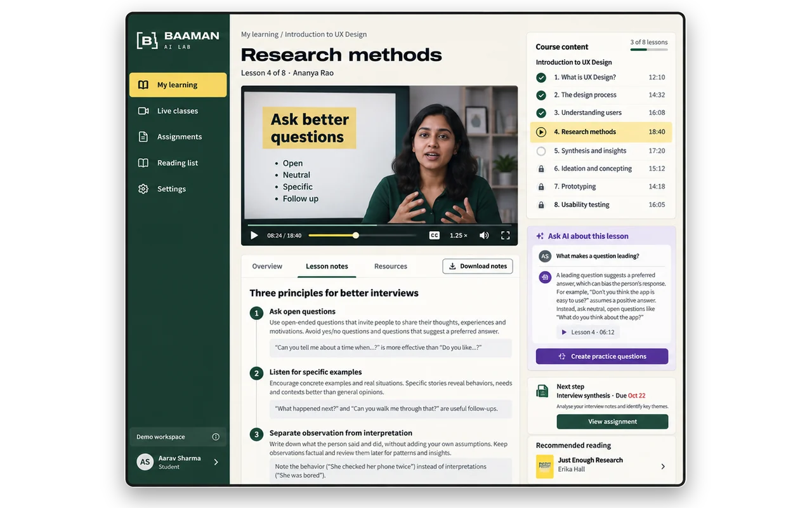Click the AS avatar in the AI chat

pyautogui.click(x=544, y=257)
